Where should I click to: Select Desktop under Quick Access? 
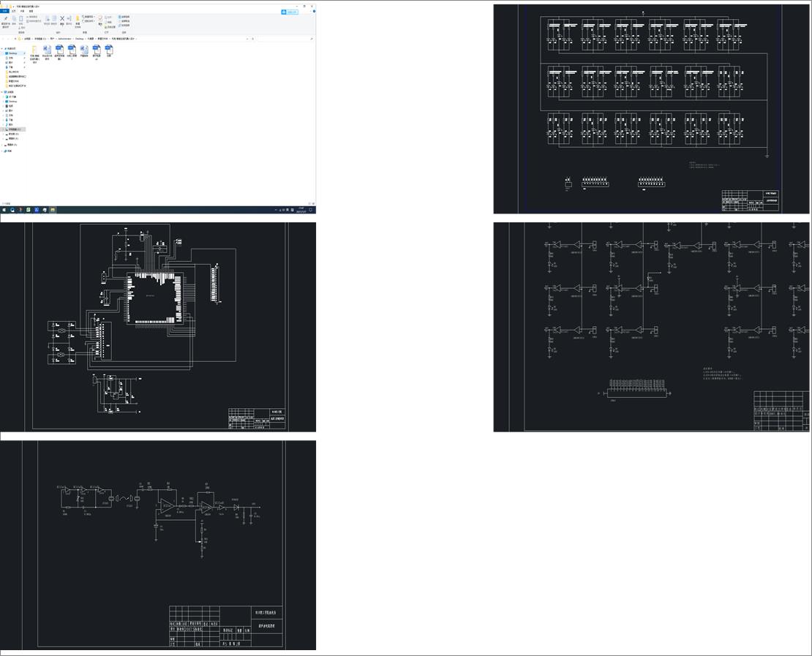pos(13,53)
